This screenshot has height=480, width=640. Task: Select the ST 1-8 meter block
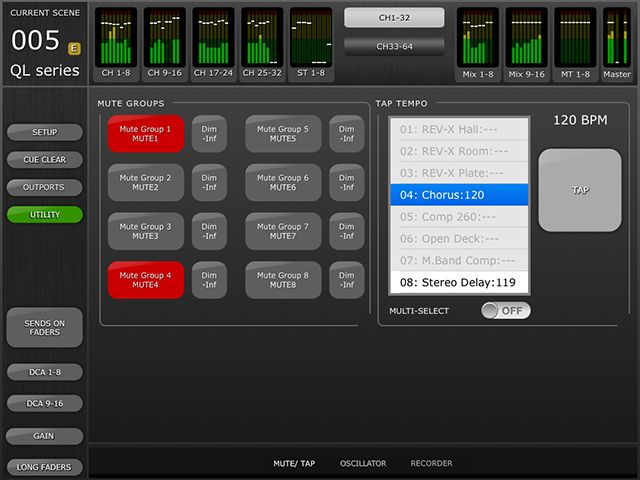(311, 42)
